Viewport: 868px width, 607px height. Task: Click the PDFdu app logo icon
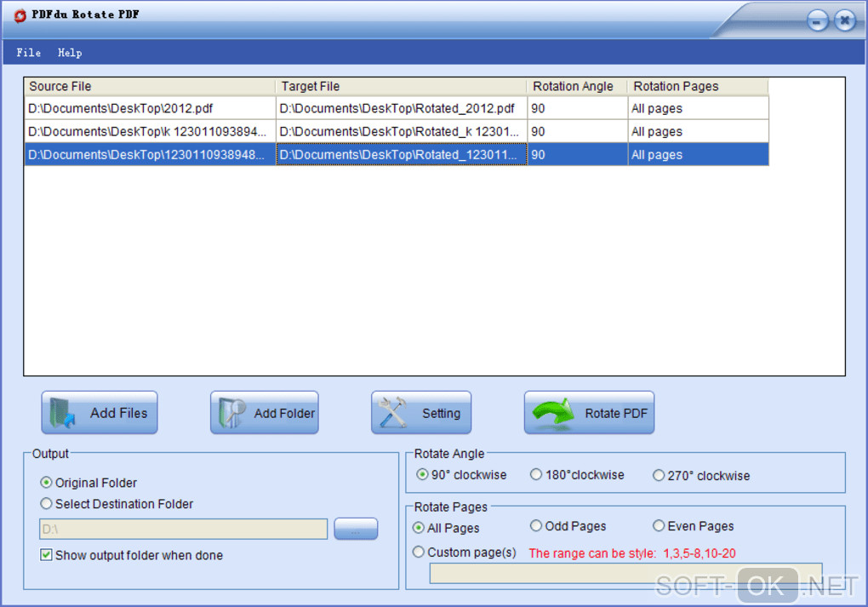20,15
